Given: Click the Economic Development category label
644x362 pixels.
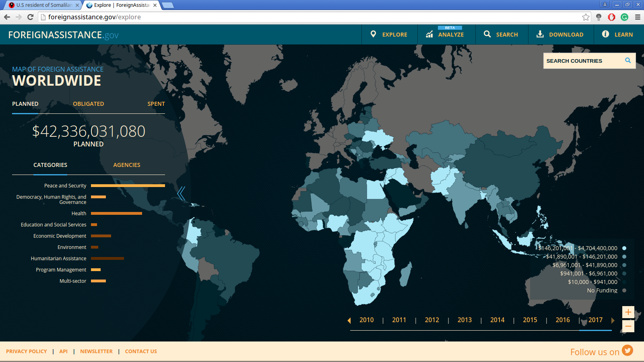Looking at the screenshot, I should (x=60, y=236).
